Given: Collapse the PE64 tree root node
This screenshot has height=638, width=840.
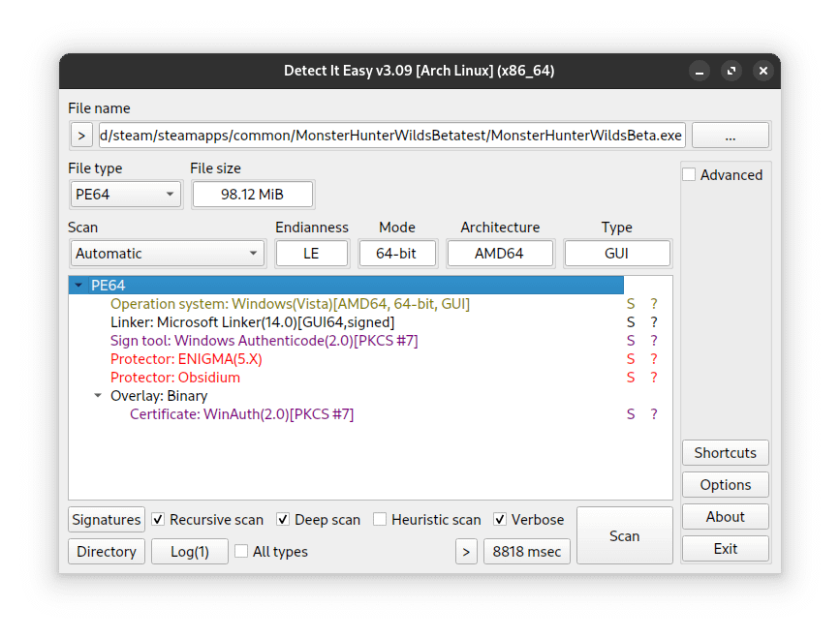Looking at the screenshot, I should (78, 286).
